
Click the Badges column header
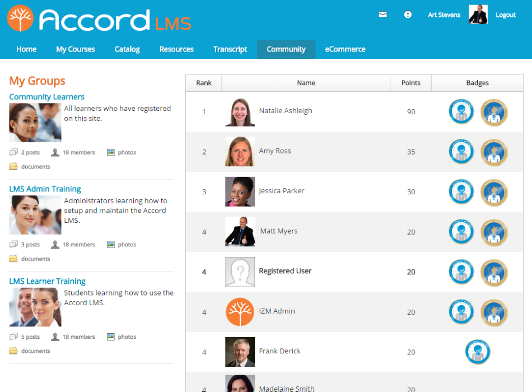(477, 83)
